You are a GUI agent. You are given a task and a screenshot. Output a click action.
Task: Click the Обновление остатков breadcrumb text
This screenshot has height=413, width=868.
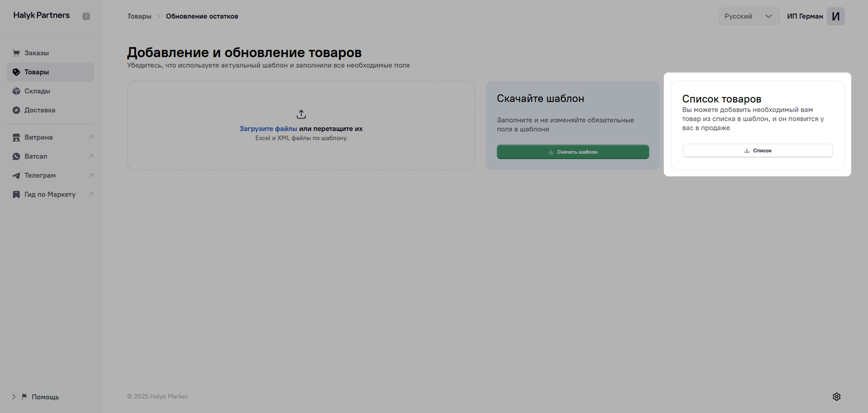point(202,16)
